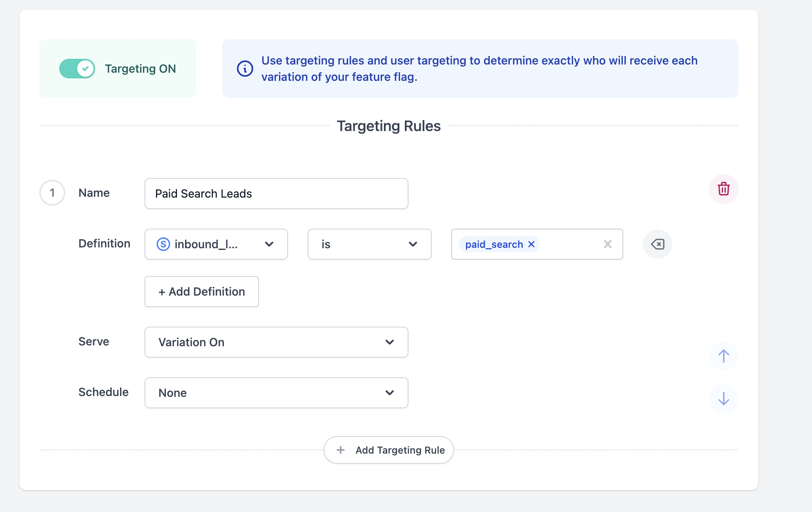Click the rule number badge 1

pyautogui.click(x=52, y=192)
